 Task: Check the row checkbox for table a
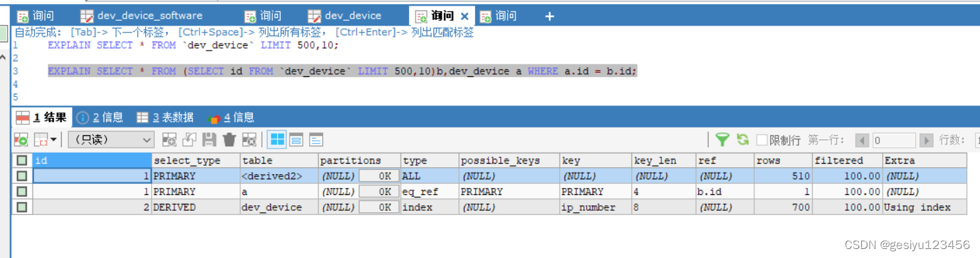point(22,191)
